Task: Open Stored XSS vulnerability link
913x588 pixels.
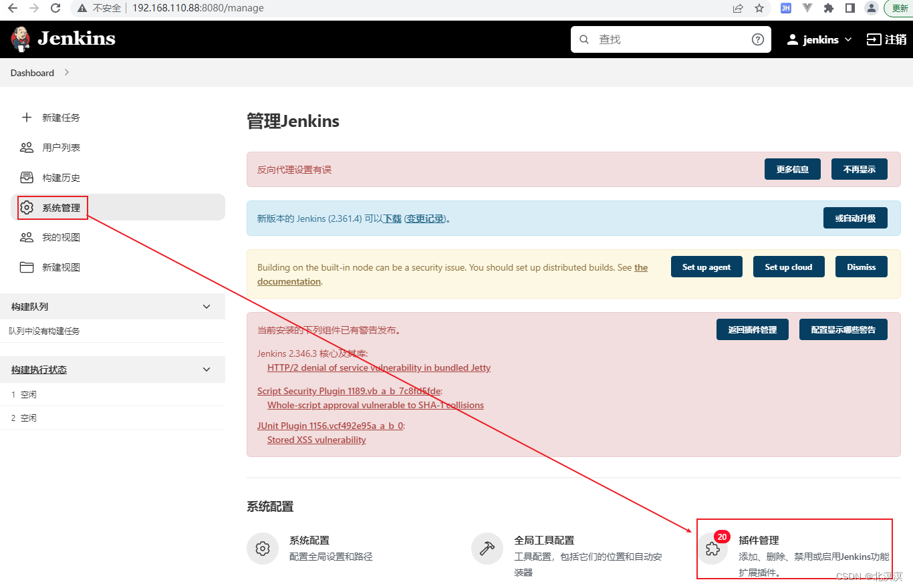Action: [317, 440]
